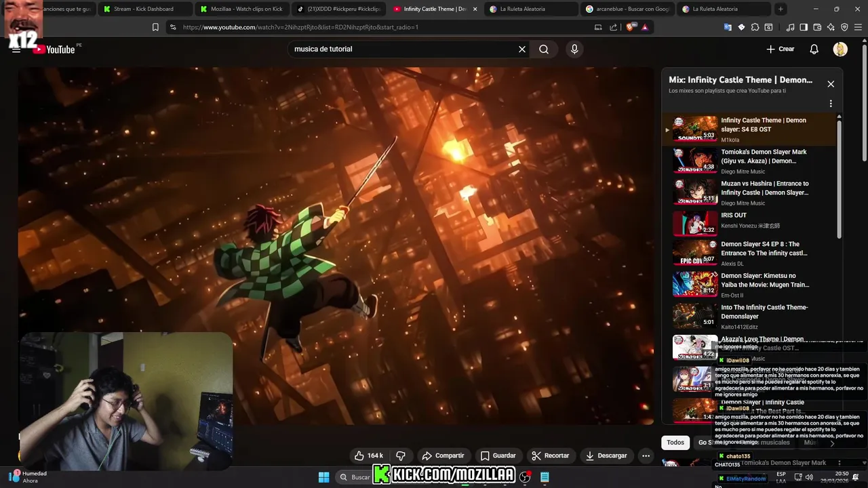The image size is (868, 488).
Task: Open Brave Rewards triangle icon
Action: click(x=645, y=27)
